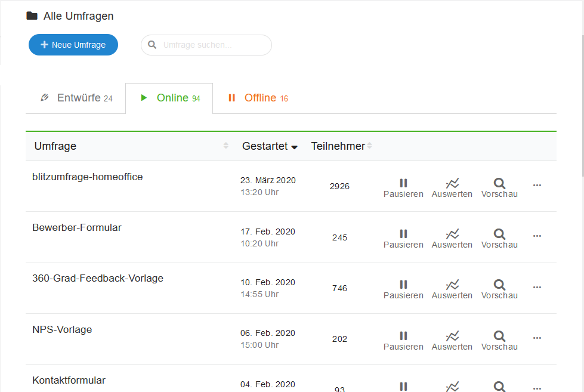Open more options for Bewerber-Formular
Image resolution: width=584 pixels, height=392 pixels.
point(537,236)
